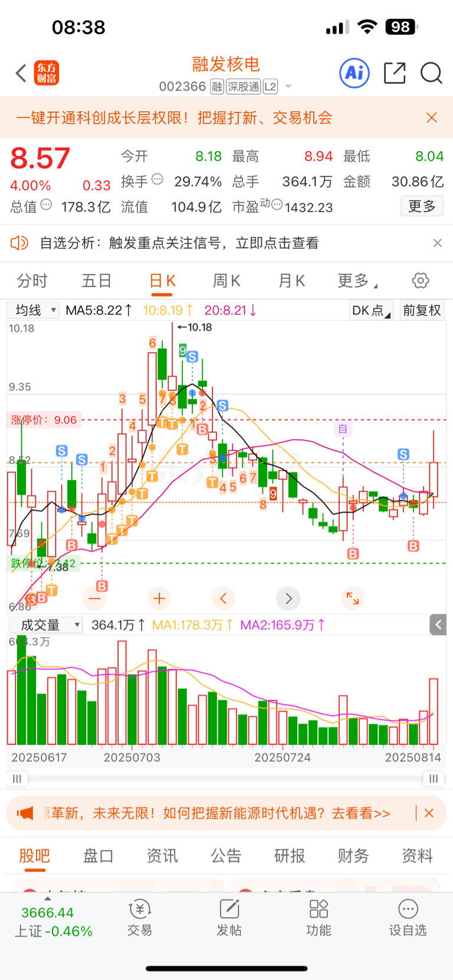453x980 pixels.
Task: Move chart left with arrow icon
Action: [x=224, y=598]
